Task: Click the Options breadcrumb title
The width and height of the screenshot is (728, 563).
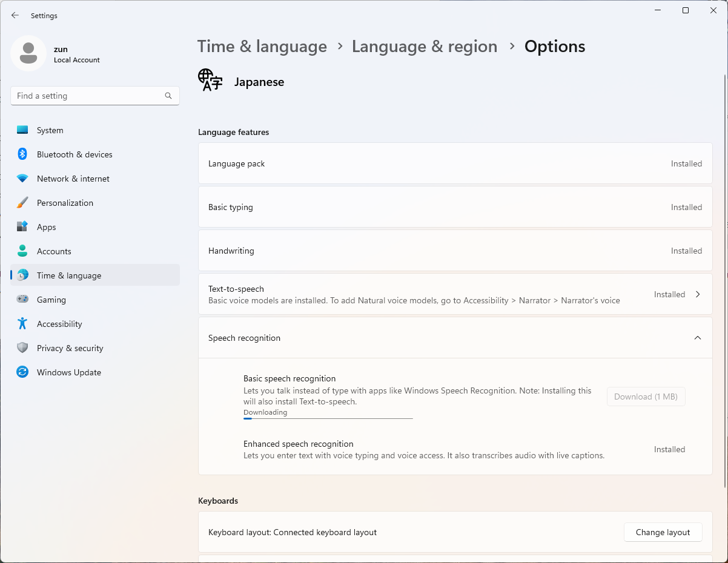Action: tap(555, 47)
